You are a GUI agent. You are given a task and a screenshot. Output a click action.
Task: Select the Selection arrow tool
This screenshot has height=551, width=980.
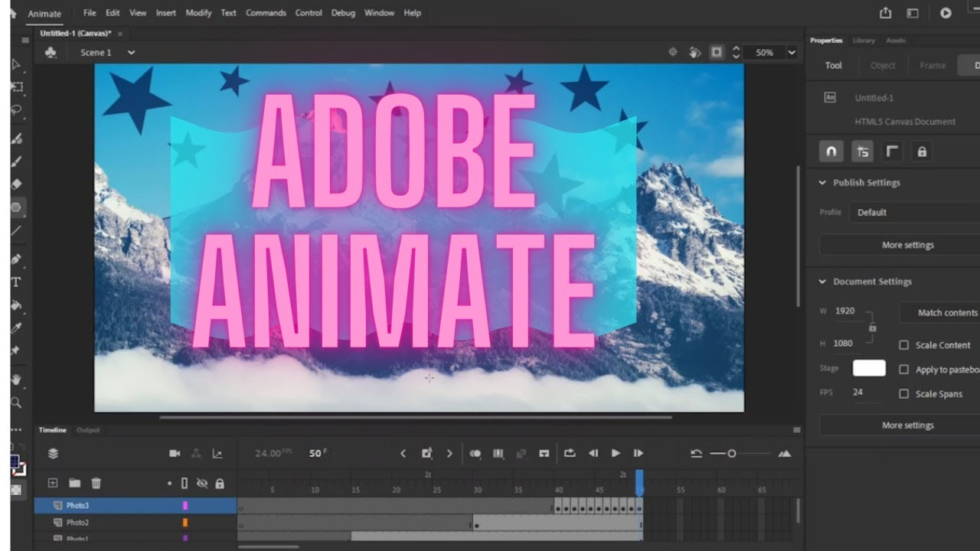[16, 65]
